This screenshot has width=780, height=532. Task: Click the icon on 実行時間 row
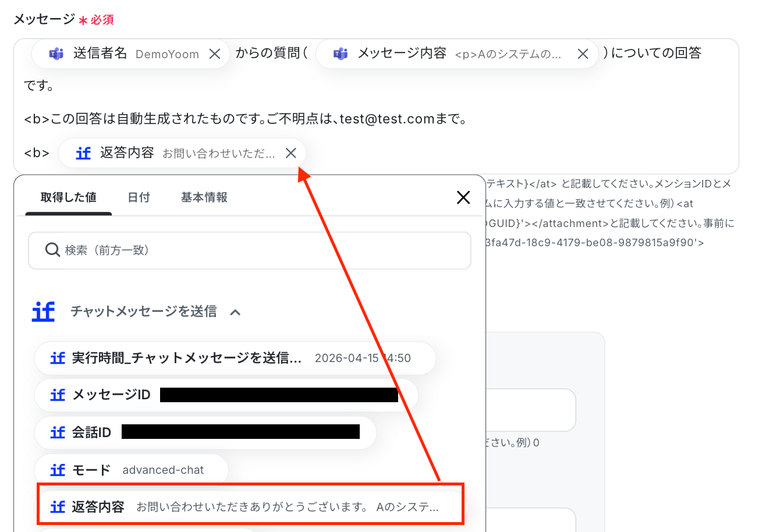pyautogui.click(x=58, y=358)
